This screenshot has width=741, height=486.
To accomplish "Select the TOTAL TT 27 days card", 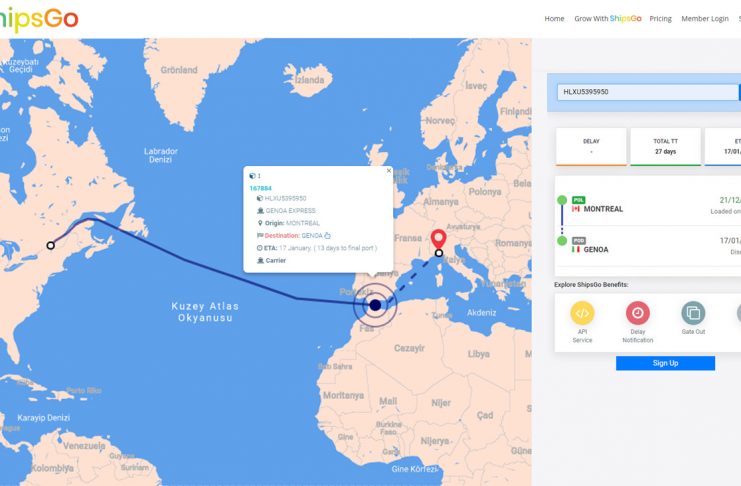I will [665, 147].
